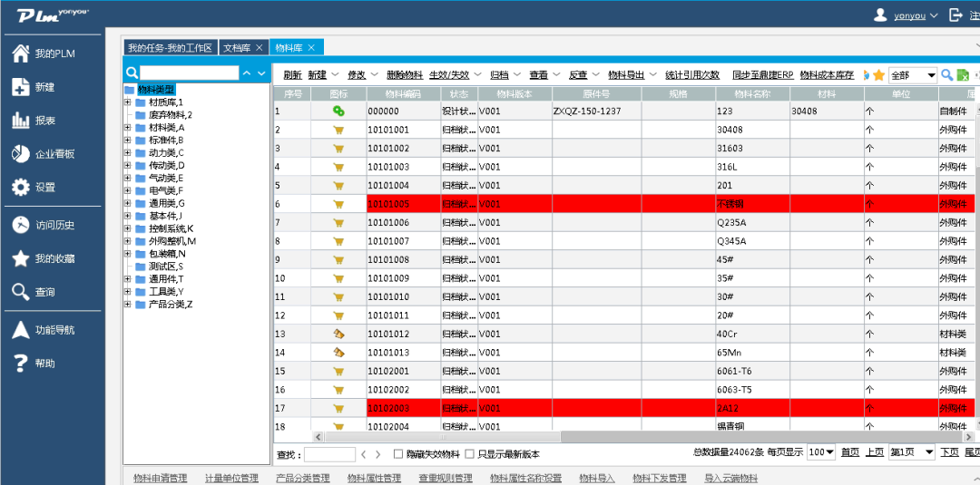Open the 新建 dropdown arrow in the toolbar
This screenshot has height=485, width=980.
(x=335, y=75)
